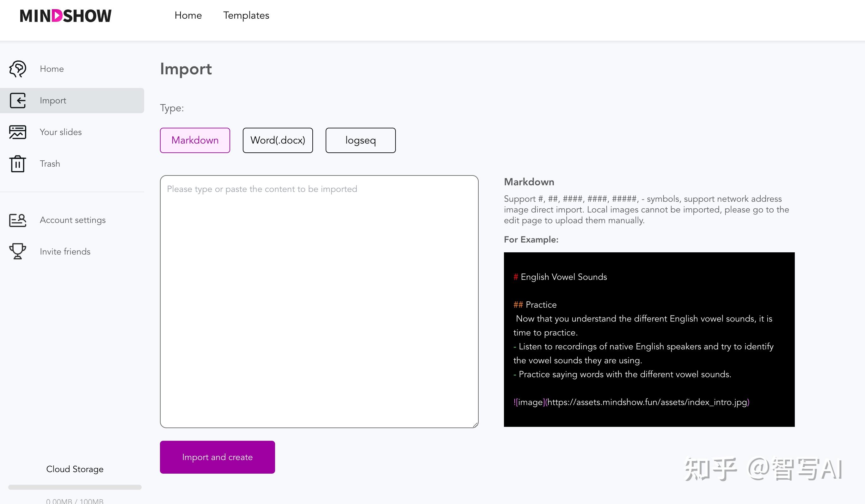This screenshot has height=504, width=865.
Task: Select the Word(.docx) import type
Action: tap(278, 140)
